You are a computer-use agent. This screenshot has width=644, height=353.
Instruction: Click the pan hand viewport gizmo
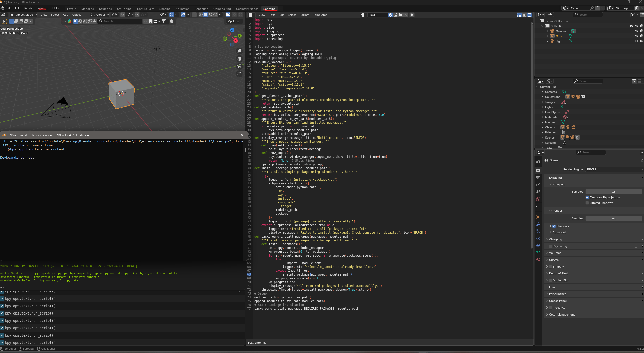[239, 59]
